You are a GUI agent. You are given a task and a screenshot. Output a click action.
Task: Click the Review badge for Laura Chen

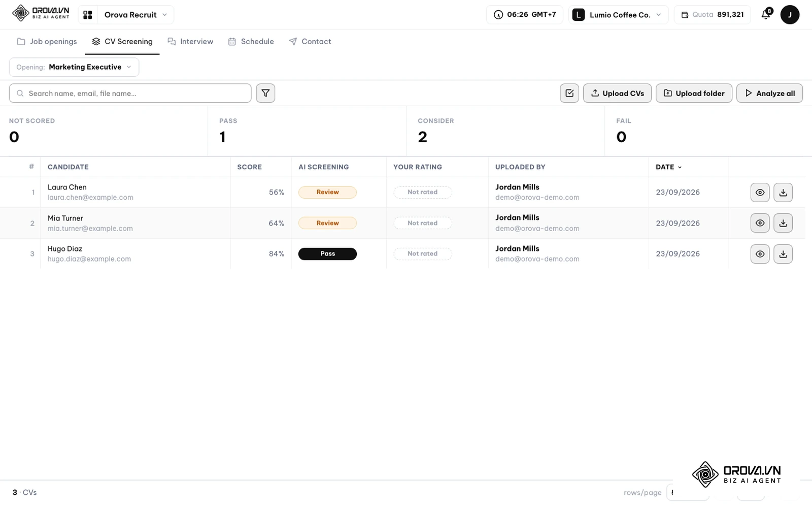(x=327, y=193)
